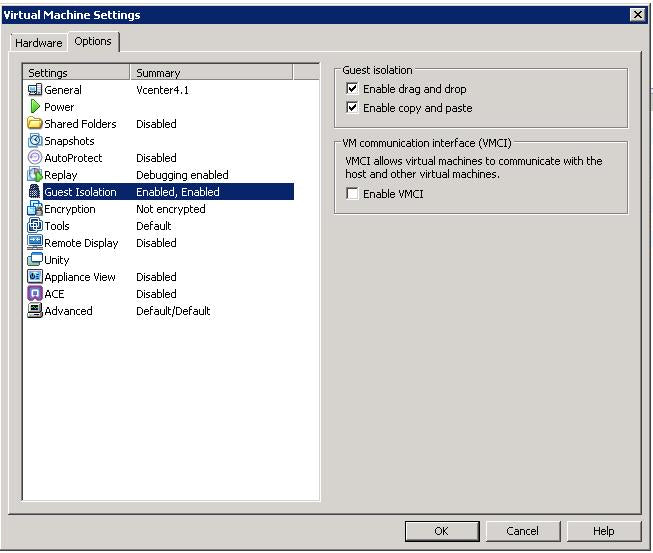The image size is (653, 553).
Task: Click the General settings icon
Action: point(35,90)
